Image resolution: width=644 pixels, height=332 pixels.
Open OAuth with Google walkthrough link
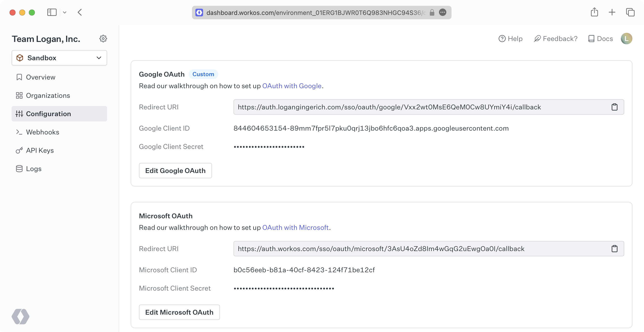pyautogui.click(x=292, y=86)
